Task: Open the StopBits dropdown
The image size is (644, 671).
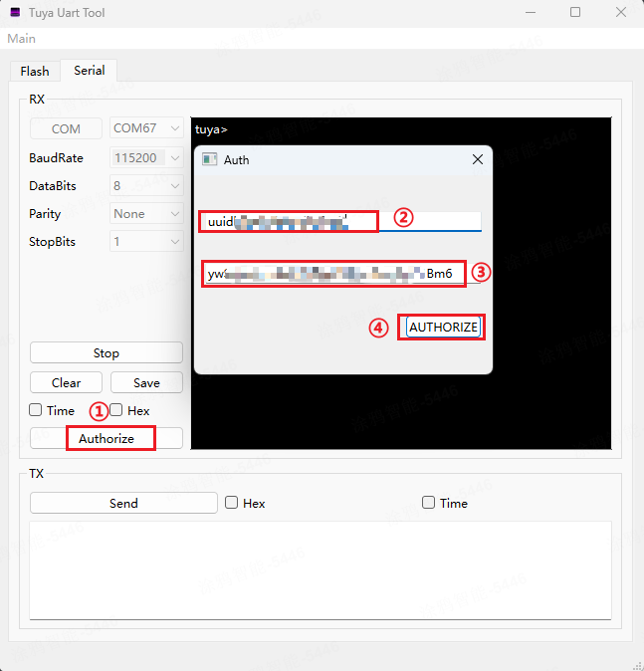Action: point(146,241)
